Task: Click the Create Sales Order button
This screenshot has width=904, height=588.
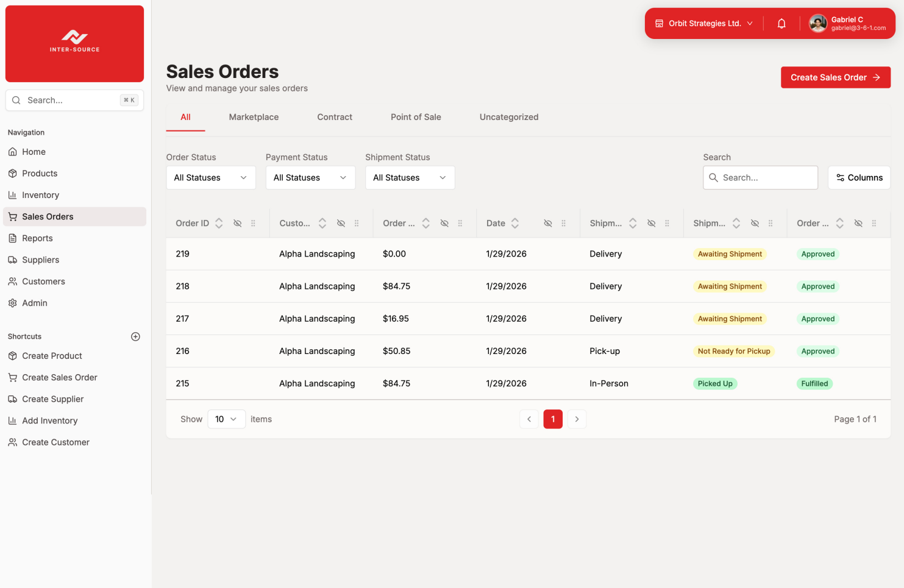Action: tap(835, 77)
